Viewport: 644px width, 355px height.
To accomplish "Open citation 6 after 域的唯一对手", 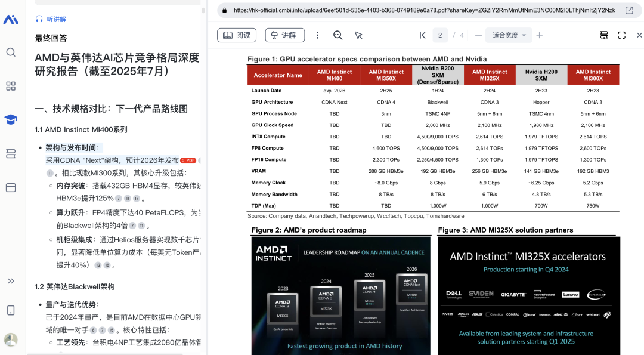I will coord(93,331).
